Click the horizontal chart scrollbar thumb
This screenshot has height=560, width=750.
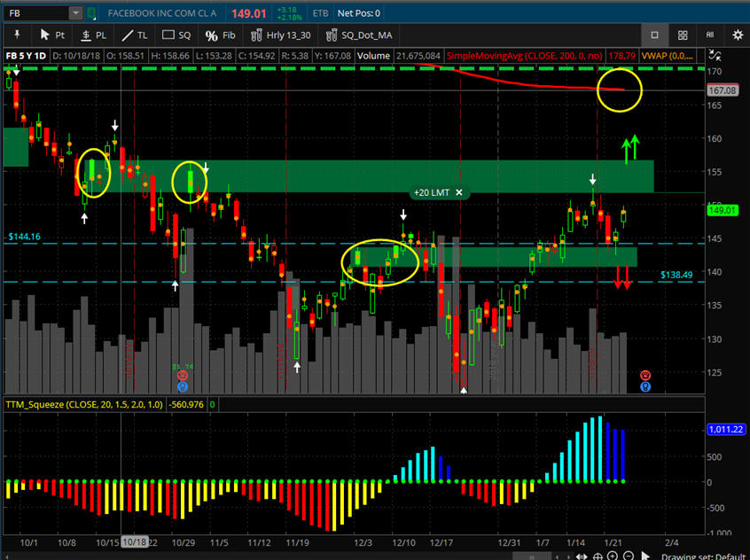tap(531, 556)
